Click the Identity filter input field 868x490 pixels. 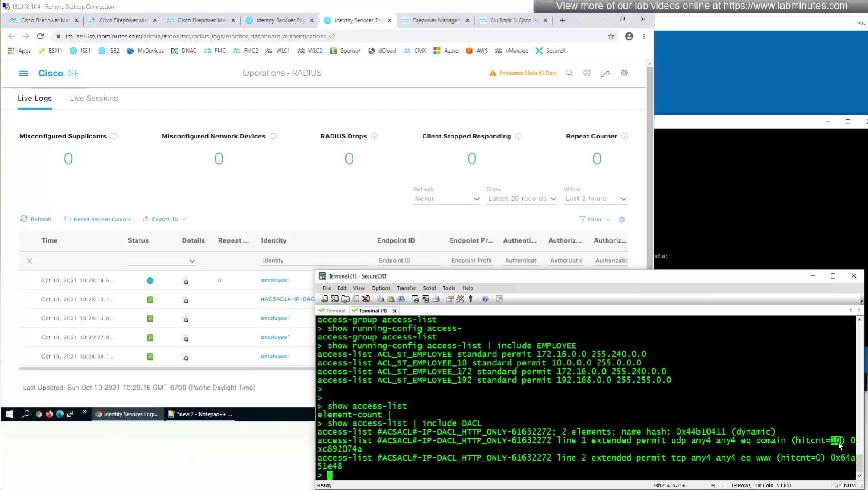pos(313,260)
